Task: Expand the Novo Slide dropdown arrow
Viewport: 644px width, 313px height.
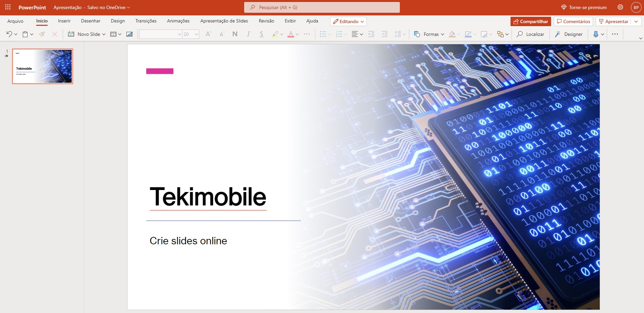Action: coord(104,34)
